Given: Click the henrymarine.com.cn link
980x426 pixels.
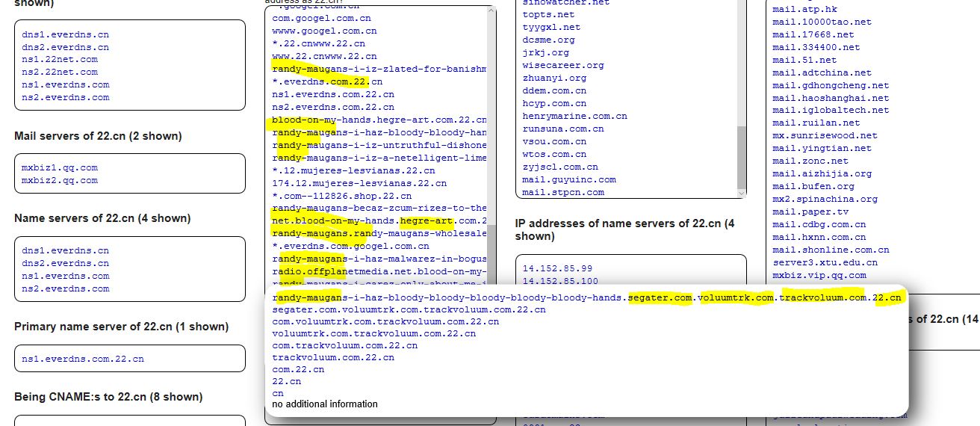Looking at the screenshot, I should [574, 116].
